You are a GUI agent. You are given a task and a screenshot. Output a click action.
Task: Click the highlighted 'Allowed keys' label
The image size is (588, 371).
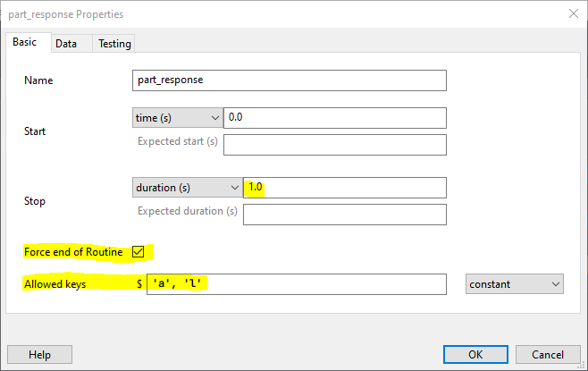(55, 283)
